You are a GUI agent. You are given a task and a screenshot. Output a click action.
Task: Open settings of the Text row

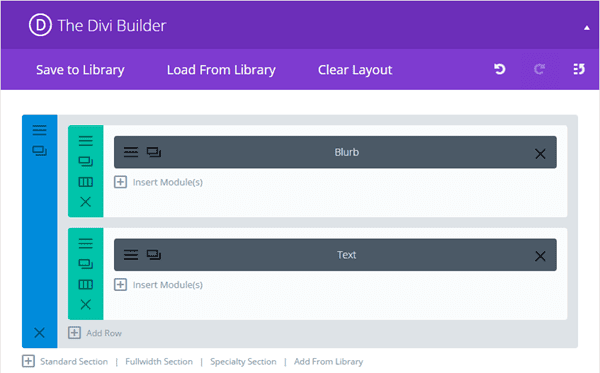point(86,243)
